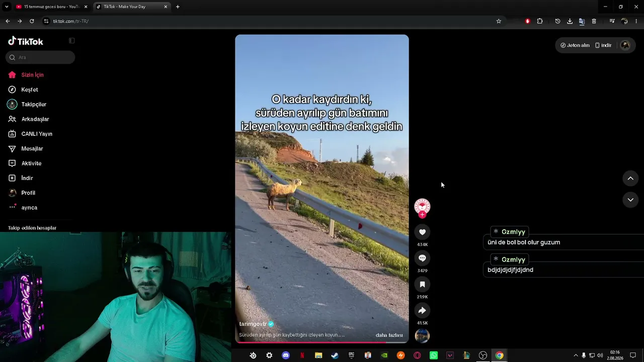The width and height of the screenshot is (644, 362).
Task: Click the translate extension icon
Action: coord(582,21)
